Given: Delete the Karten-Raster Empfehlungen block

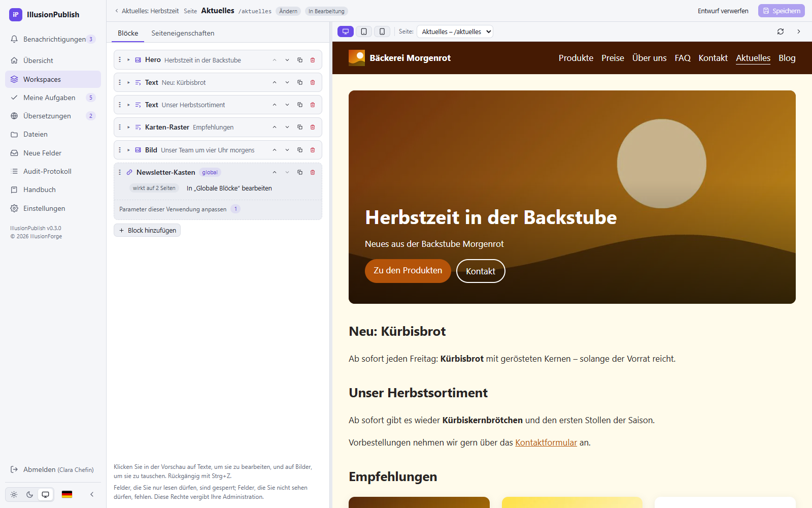Looking at the screenshot, I should (x=313, y=127).
